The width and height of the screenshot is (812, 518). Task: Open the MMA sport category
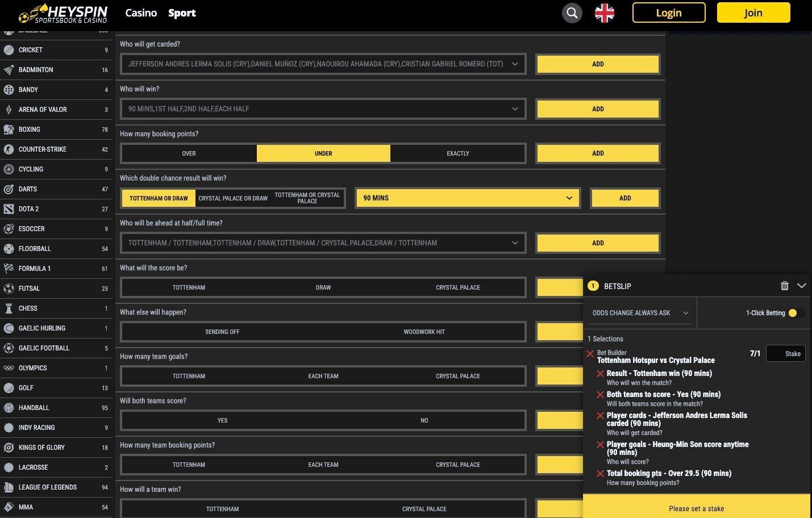56,507
